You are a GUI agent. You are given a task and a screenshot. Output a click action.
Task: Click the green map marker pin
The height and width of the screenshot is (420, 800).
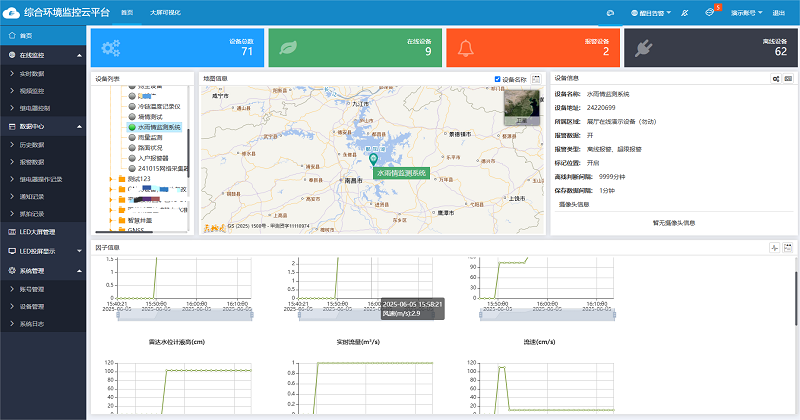[373, 158]
